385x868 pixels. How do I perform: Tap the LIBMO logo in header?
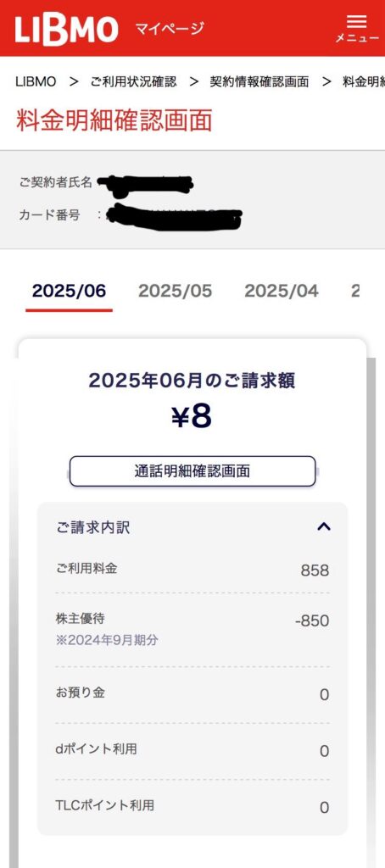tap(66, 29)
